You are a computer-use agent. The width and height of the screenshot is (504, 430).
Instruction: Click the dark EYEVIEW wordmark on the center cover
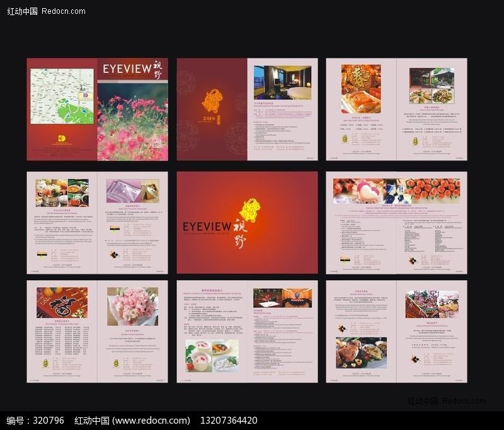click(207, 227)
